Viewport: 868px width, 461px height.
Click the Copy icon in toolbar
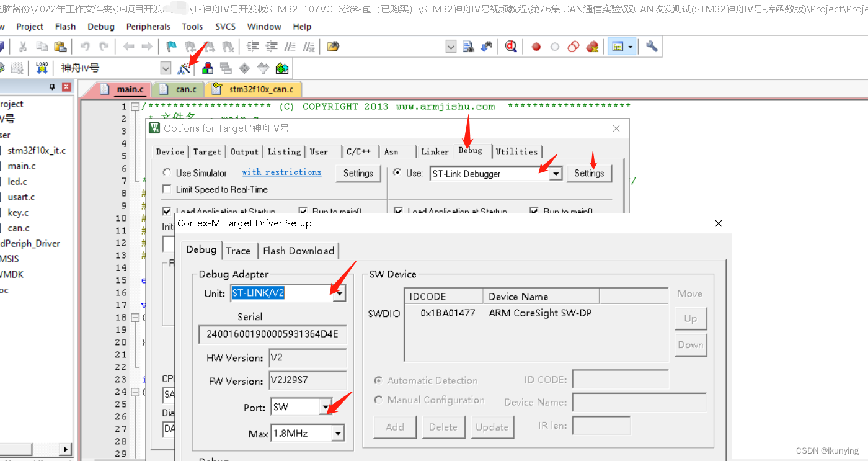(x=42, y=47)
